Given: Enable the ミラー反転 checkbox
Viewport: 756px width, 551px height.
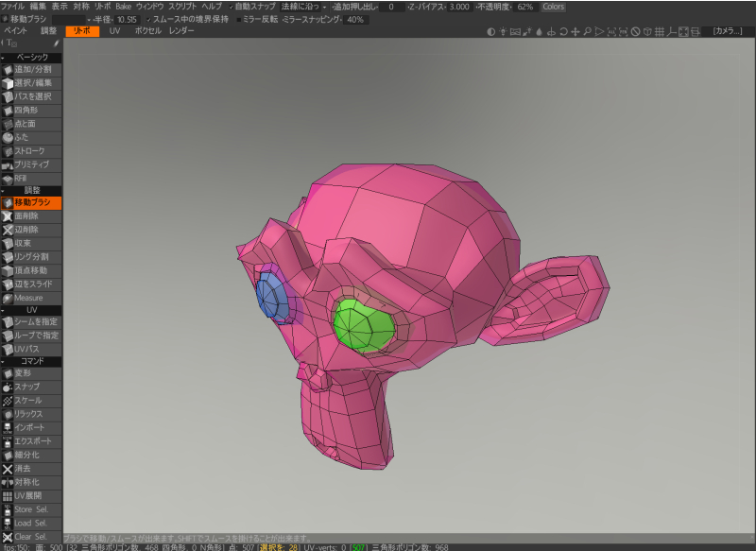Looking at the screenshot, I should 241,19.
